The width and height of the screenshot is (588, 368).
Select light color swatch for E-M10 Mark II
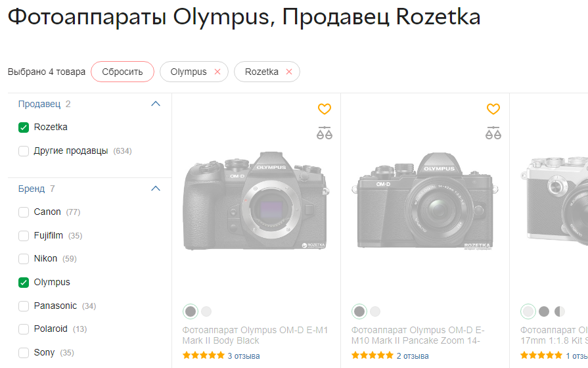coord(375,311)
